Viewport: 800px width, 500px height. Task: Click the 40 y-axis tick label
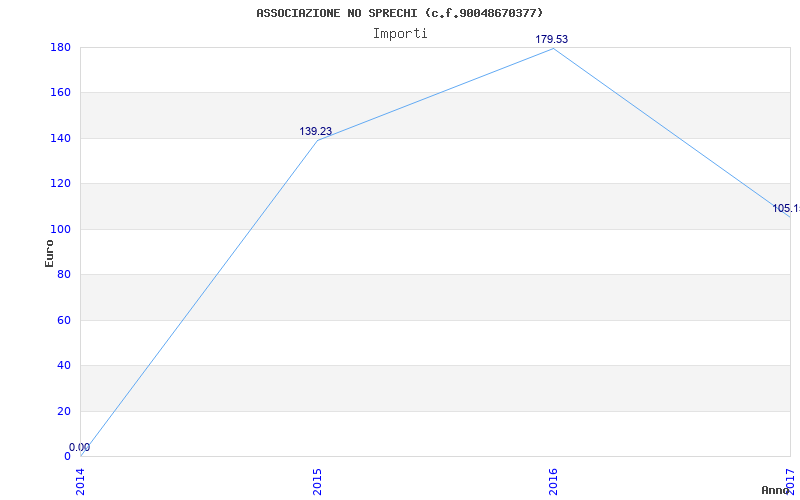click(x=64, y=366)
